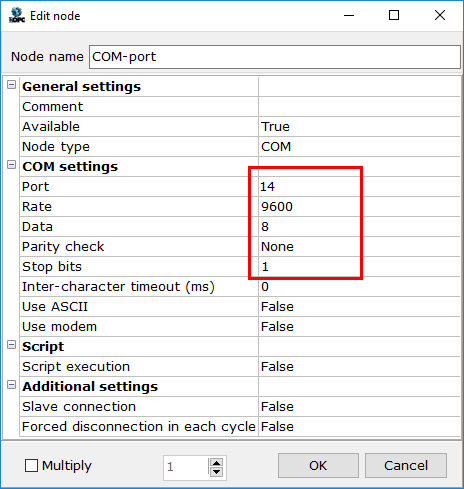Enable the Multiply checkbox
464x489 pixels.
31,466
